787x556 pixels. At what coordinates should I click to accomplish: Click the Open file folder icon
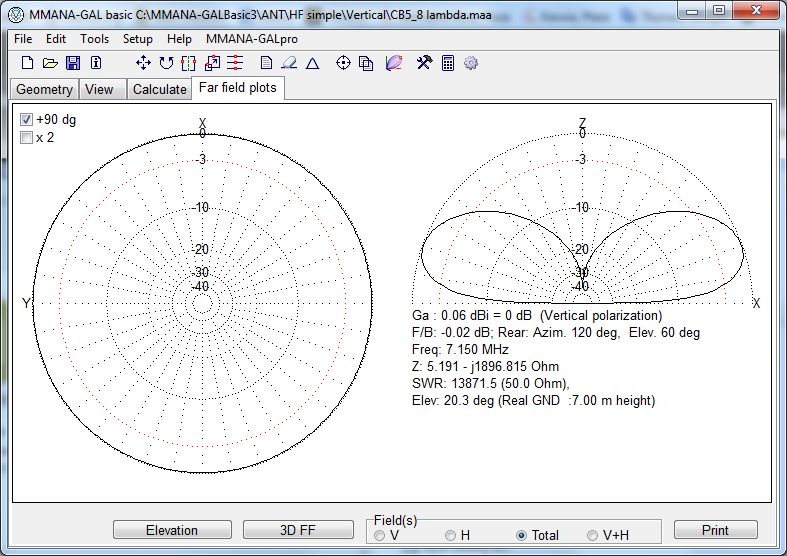click(50, 63)
